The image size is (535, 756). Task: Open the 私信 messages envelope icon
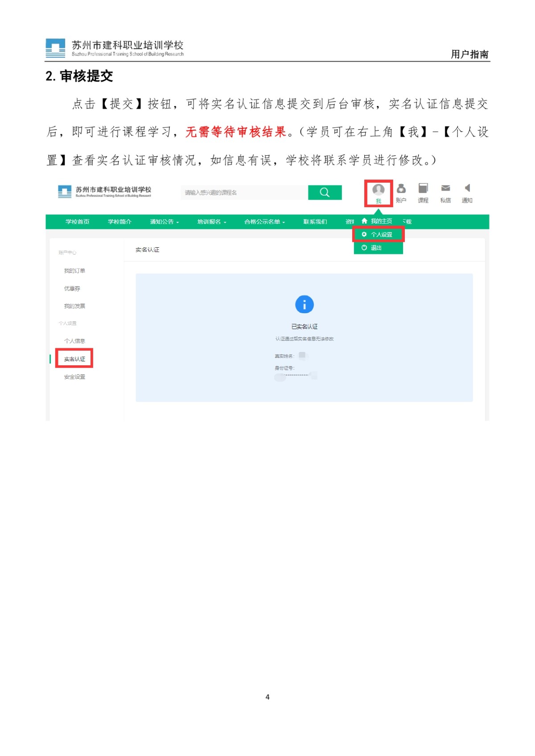pos(445,188)
